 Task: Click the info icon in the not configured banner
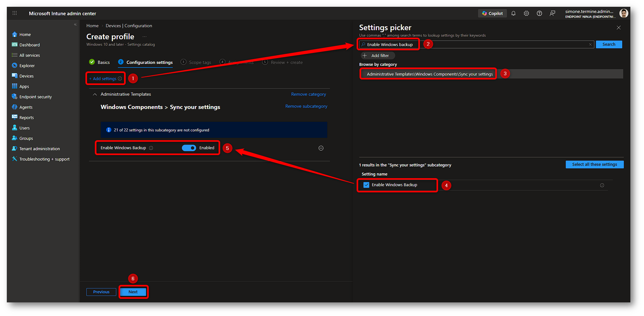click(x=109, y=130)
